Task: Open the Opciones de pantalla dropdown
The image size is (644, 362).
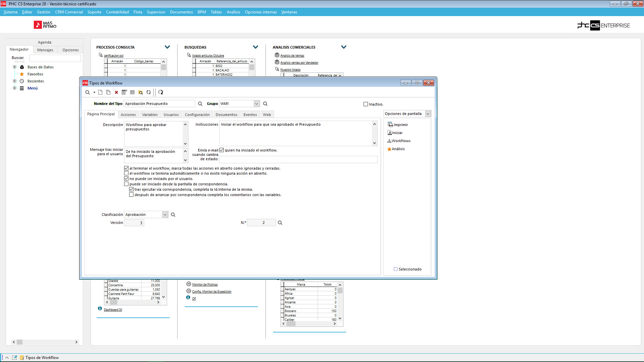Action: (428, 114)
